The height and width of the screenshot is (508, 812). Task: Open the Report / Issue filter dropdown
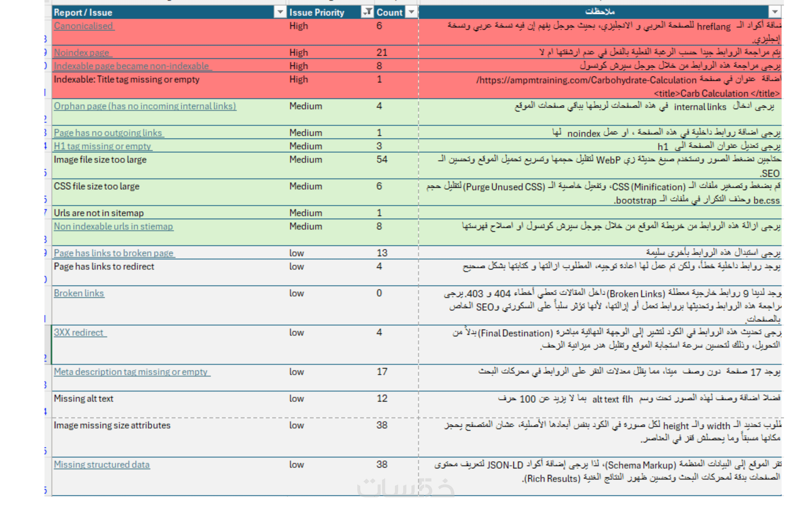click(280, 12)
